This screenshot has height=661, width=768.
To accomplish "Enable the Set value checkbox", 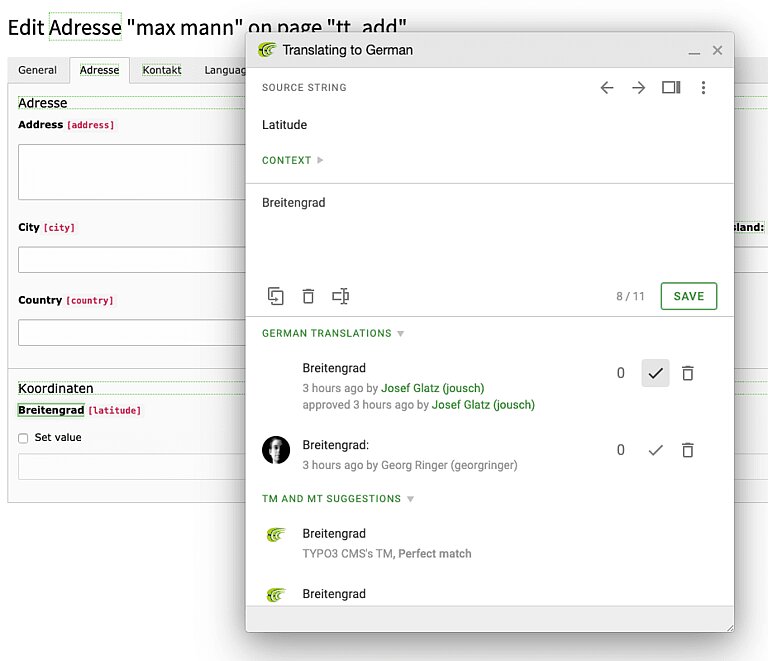I will (x=23, y=438).
